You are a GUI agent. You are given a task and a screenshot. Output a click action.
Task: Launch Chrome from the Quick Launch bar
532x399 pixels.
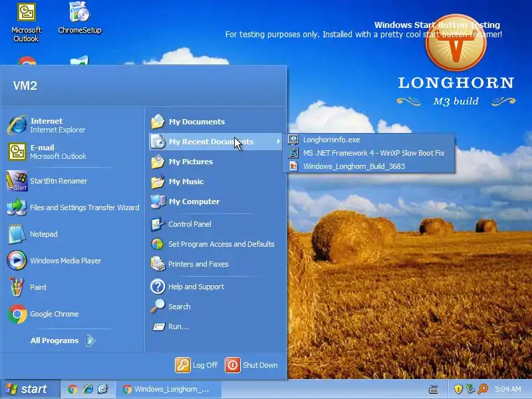coord(72,389)
